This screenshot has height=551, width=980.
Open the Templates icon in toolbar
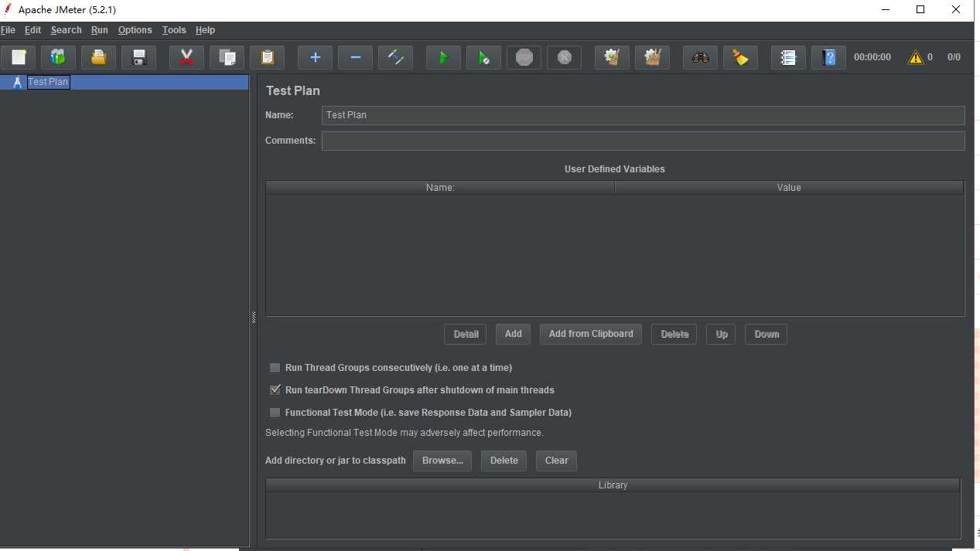click(58, 57)
